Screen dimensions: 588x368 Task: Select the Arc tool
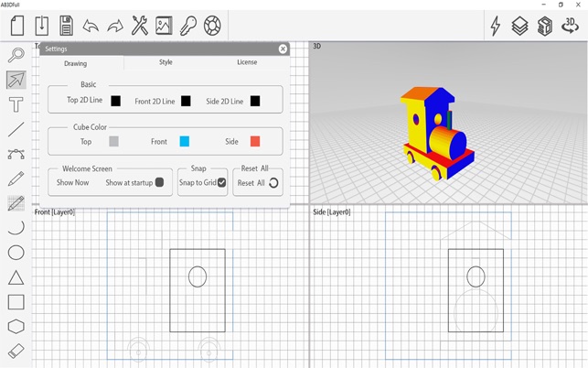click(16, 228)
